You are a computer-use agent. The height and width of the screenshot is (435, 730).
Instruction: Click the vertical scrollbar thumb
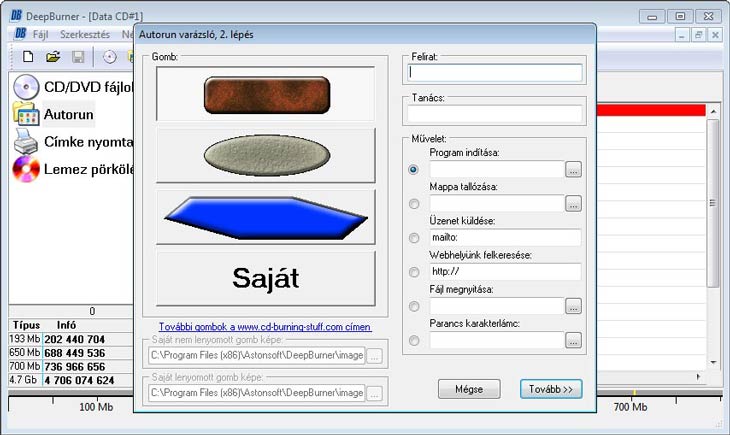[713, 203]
